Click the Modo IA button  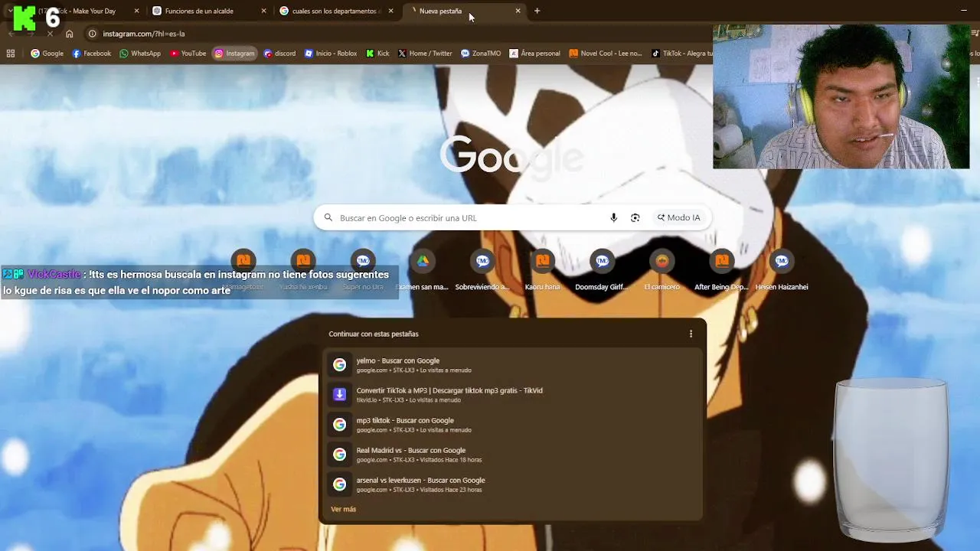[678, 217]
